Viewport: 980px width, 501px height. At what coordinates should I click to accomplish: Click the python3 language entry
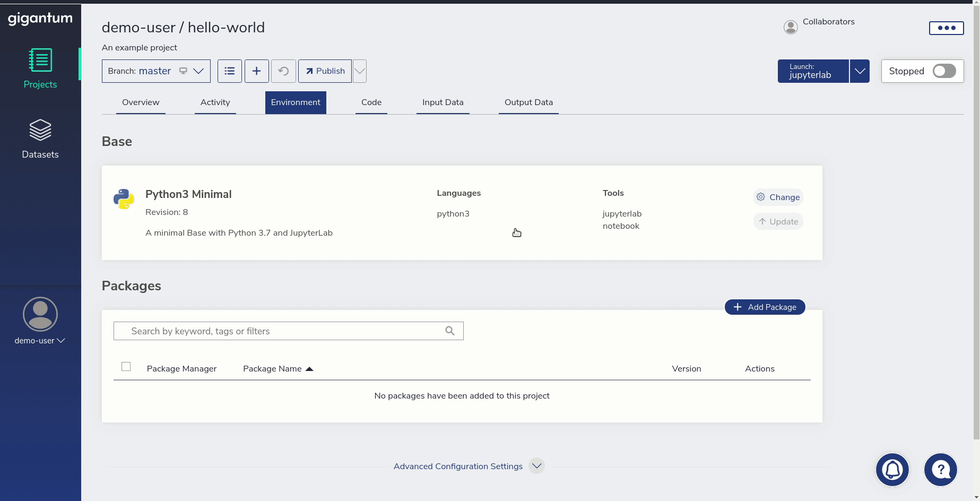[x=453, y=214]
